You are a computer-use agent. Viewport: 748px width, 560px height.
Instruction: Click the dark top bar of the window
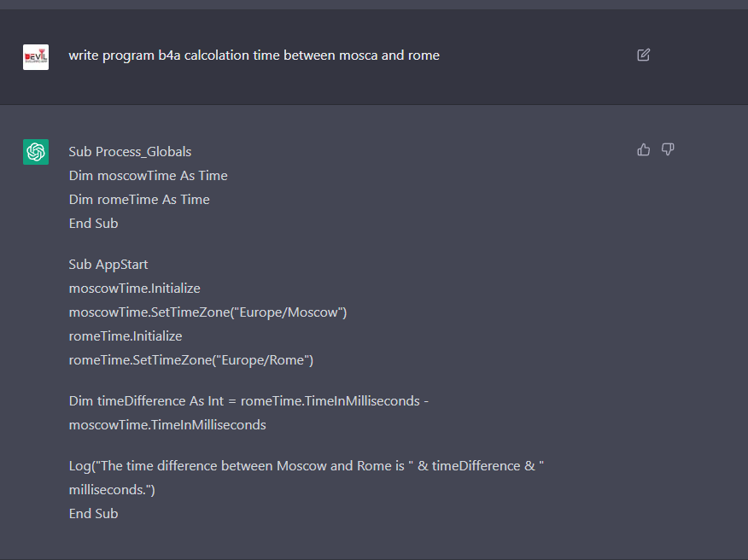click(x=374, y=5)
